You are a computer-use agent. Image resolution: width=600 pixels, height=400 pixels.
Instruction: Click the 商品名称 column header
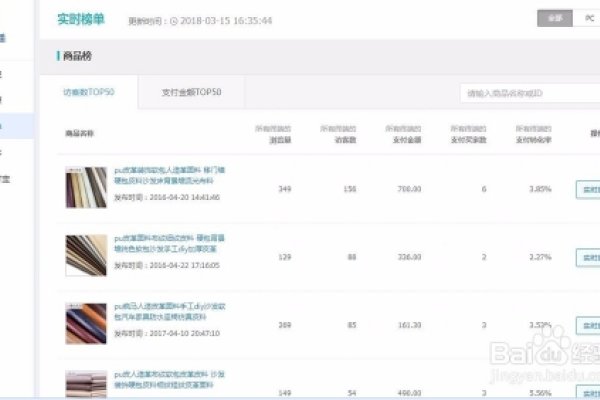(x=80, y=134)
